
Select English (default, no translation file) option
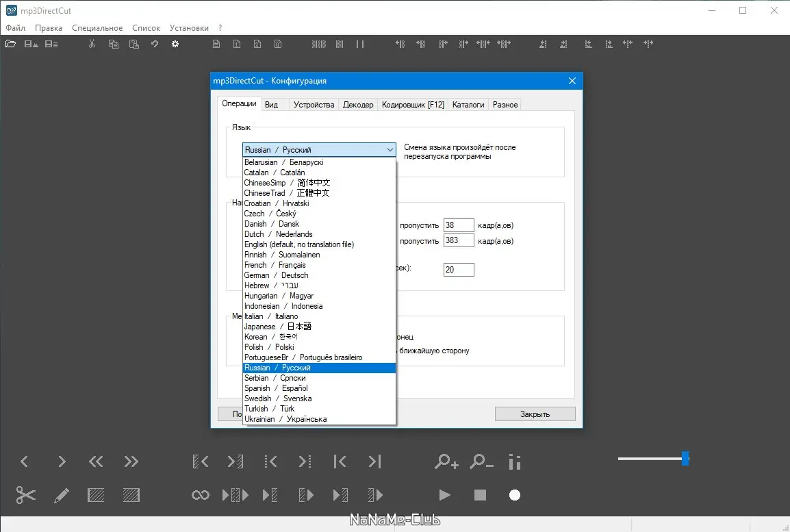(x=319, y=244)
